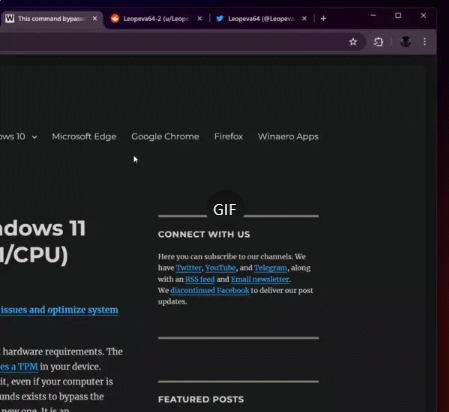The height and width of the screenshot is (412, 449).
Task: Play the GIF using its badge
Action: [225, 210]
